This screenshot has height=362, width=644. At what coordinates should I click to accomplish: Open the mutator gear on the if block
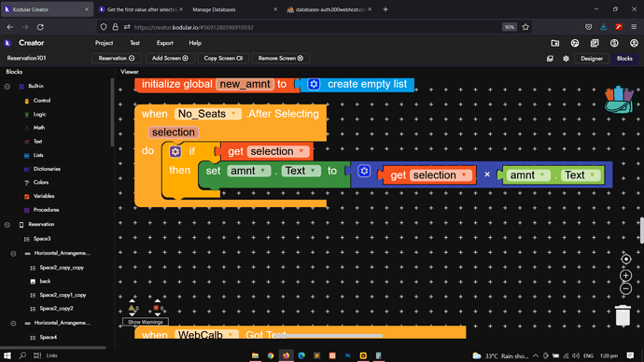tap(175, 151)
